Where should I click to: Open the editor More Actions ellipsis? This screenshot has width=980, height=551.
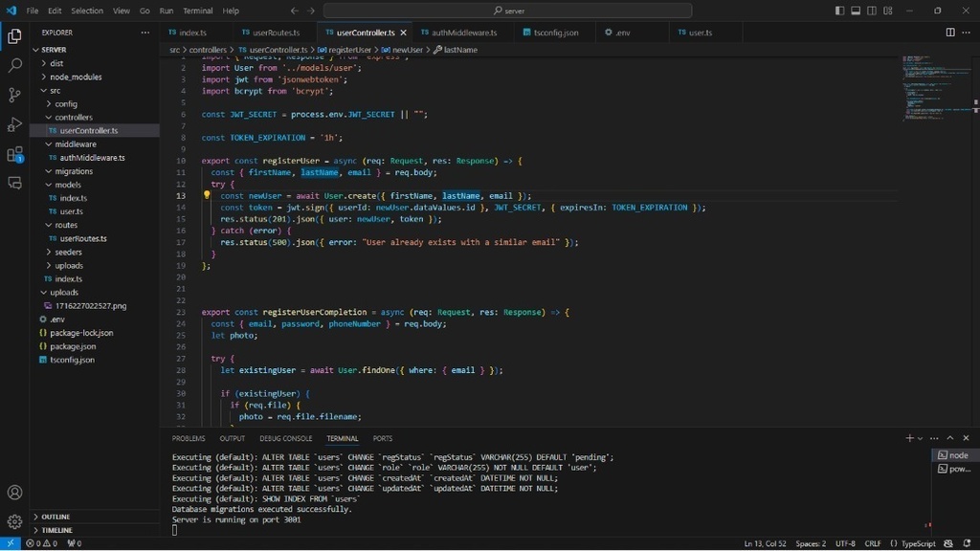(966, 33)
